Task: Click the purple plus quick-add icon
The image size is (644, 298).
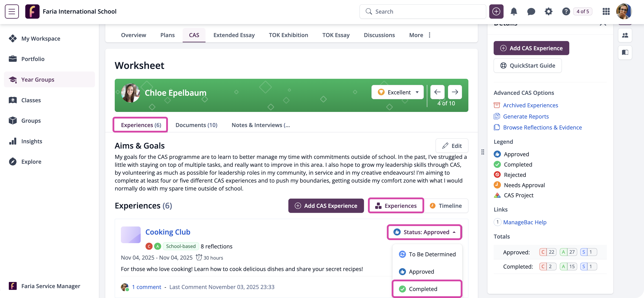Action: click(x=496, y=11)
